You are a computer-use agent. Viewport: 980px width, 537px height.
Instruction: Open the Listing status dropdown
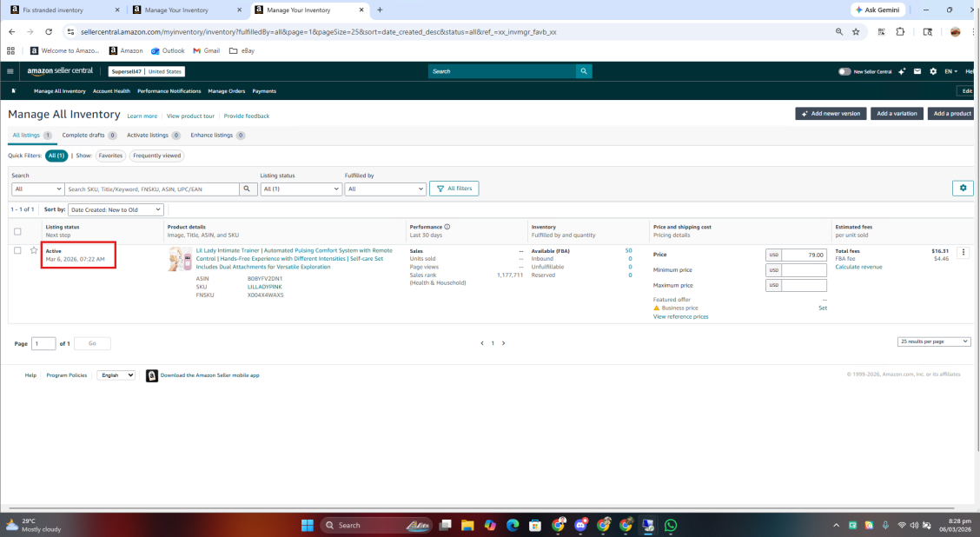coord(301,189)
